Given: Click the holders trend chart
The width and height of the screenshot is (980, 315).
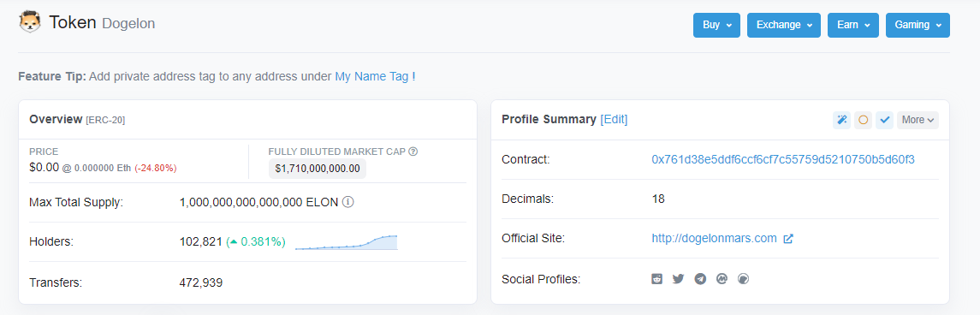Looking at the screenshot, I should (347, 242).
